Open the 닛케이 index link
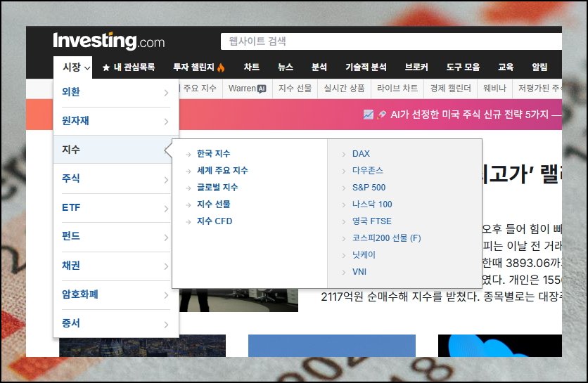 [x=364, y=255]
